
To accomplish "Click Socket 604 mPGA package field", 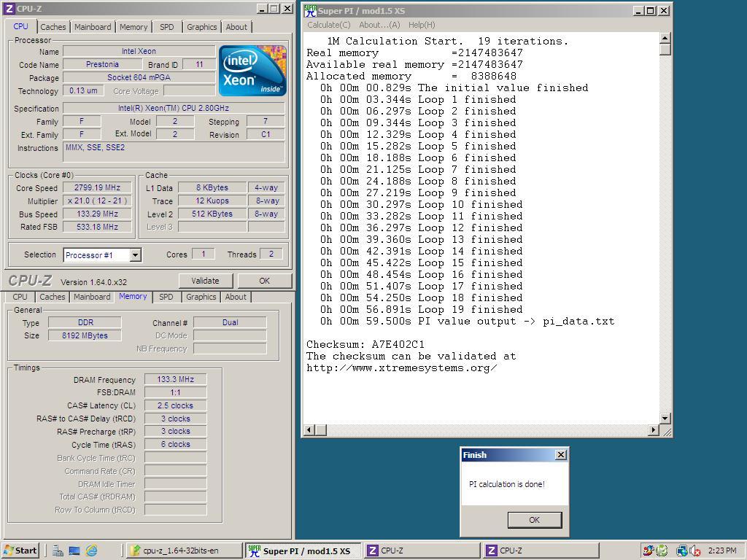I will pos(139,77).
